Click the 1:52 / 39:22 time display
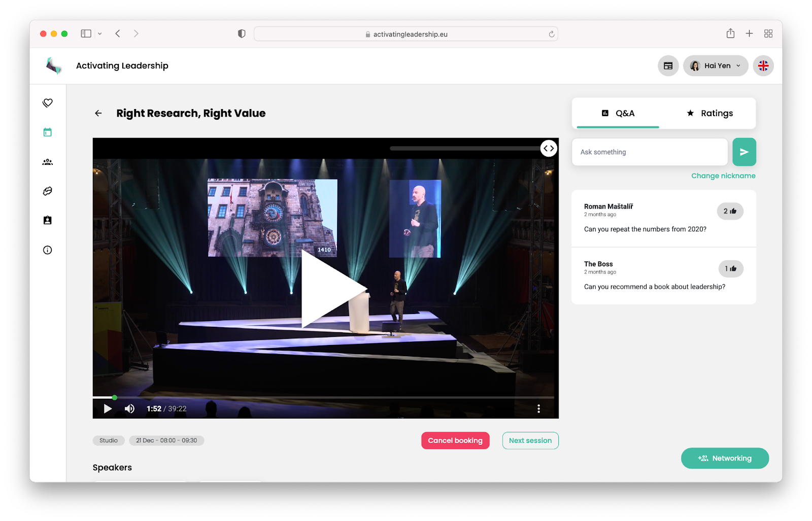Image resolution: width=812 pixels, height=521 pixels. [166, 409]
